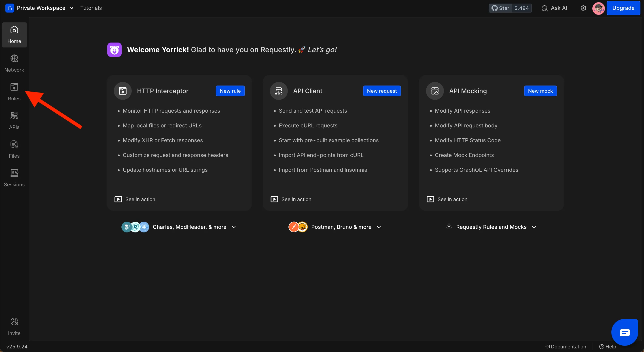Click the user profile avatar
This screenshot has width=644, height=352.
pyautogui.click(x=598, y=8)
